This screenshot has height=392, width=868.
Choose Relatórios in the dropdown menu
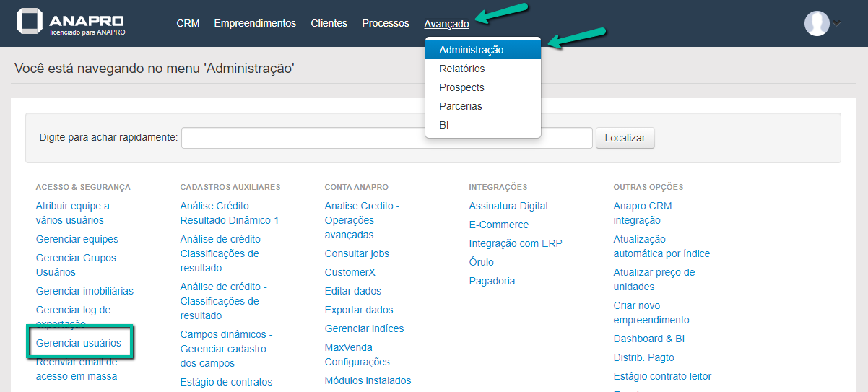[x=462, y=69]
